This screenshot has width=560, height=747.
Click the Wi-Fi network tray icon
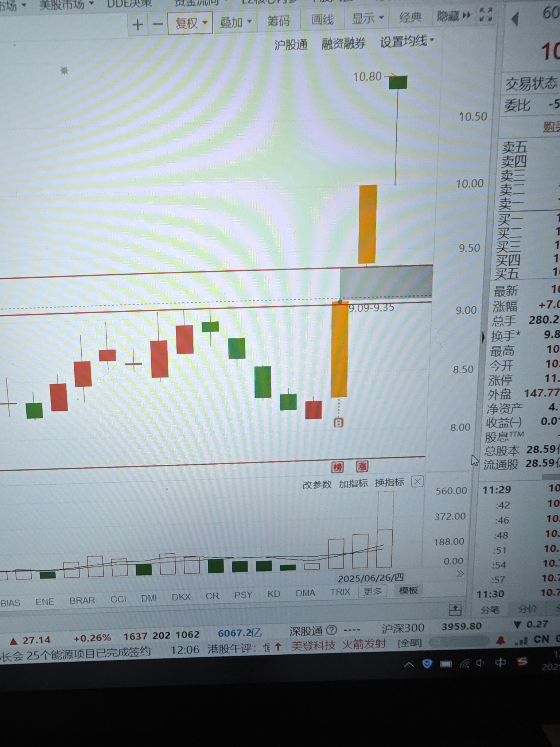tap(464, 663)
